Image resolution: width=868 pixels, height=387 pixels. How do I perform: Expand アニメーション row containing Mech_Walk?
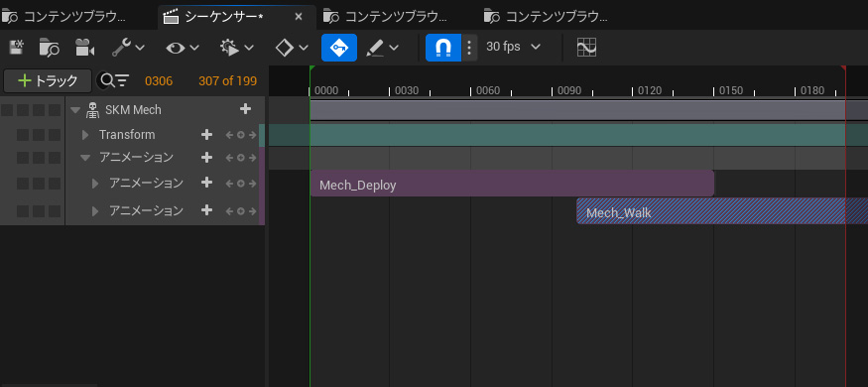(95, 211)
